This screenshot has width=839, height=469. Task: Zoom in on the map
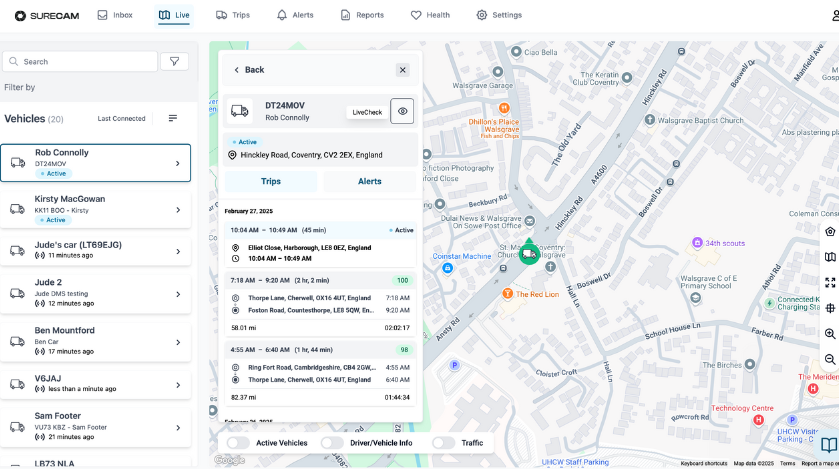coord(830,334)
